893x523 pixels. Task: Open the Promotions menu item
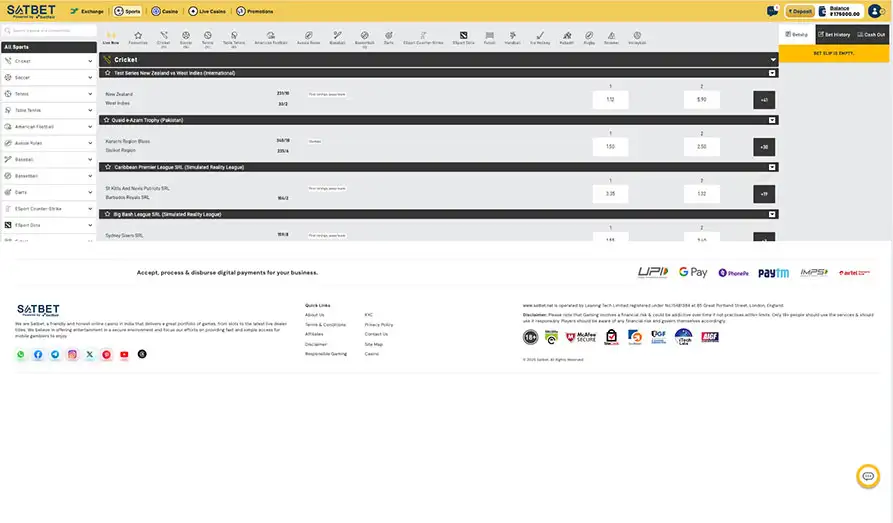255,11
